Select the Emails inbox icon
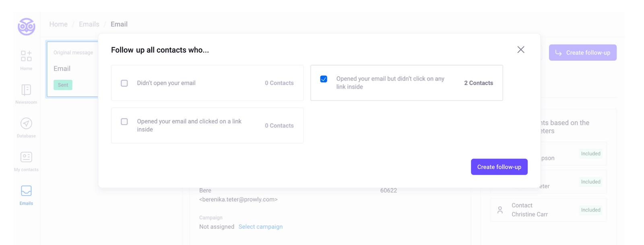This screenshot has width=644, height=245. pyautogui.click(x=26, y=191)
